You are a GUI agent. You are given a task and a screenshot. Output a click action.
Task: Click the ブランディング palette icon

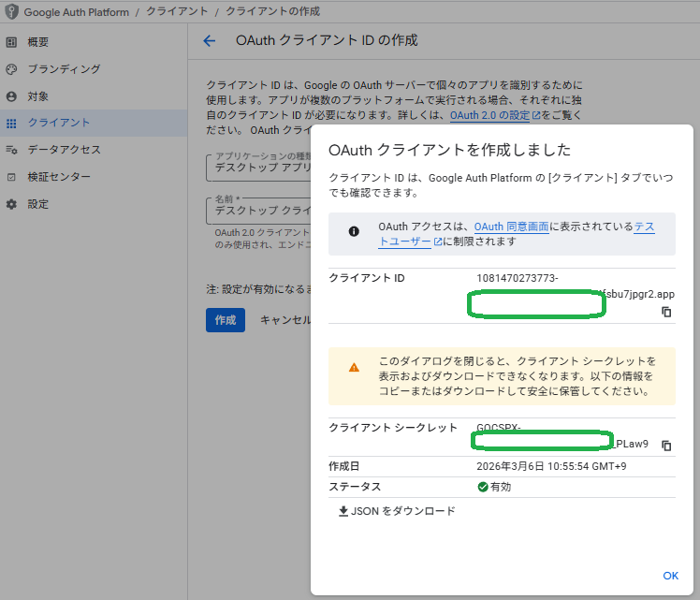point(11,69)
